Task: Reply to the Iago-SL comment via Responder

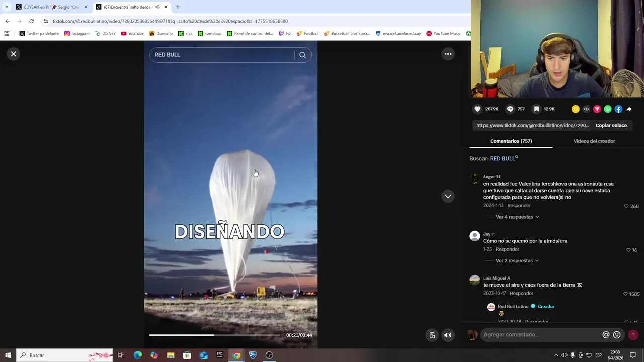Action: pyautogui.click(x=519, y=206)
